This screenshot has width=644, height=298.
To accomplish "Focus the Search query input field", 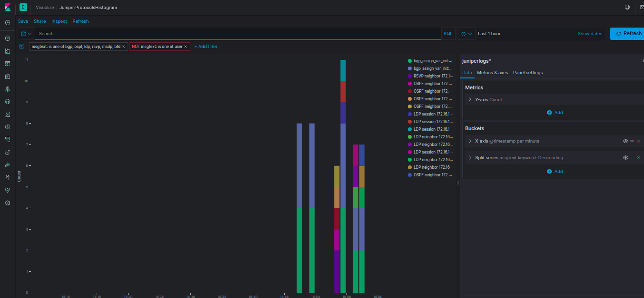I will point(238,34).
